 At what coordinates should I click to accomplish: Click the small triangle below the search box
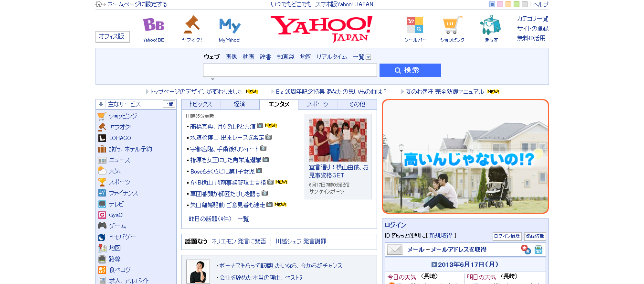212,79
